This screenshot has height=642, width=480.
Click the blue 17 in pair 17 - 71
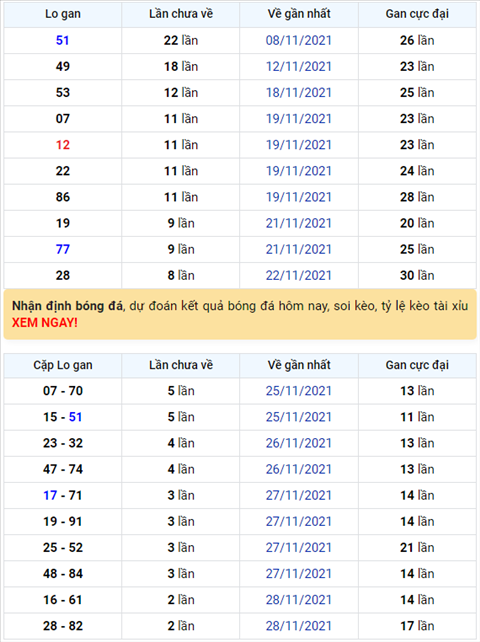pyautogui.click(x=50, y=496)
